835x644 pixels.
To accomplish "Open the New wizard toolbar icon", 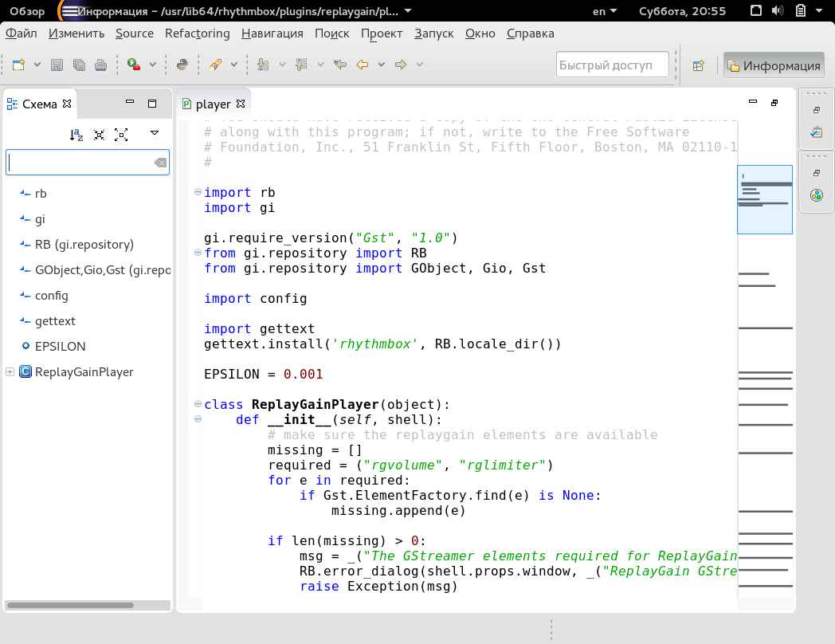I will tap(18, 65).
